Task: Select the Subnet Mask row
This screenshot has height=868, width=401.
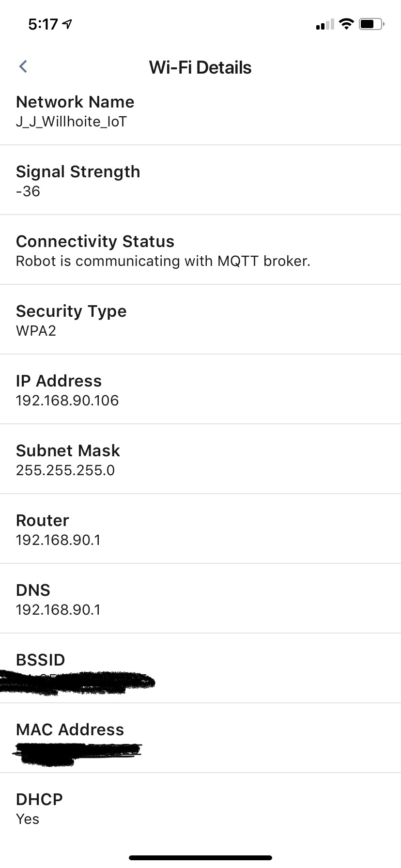Action: tap(200, 460)
